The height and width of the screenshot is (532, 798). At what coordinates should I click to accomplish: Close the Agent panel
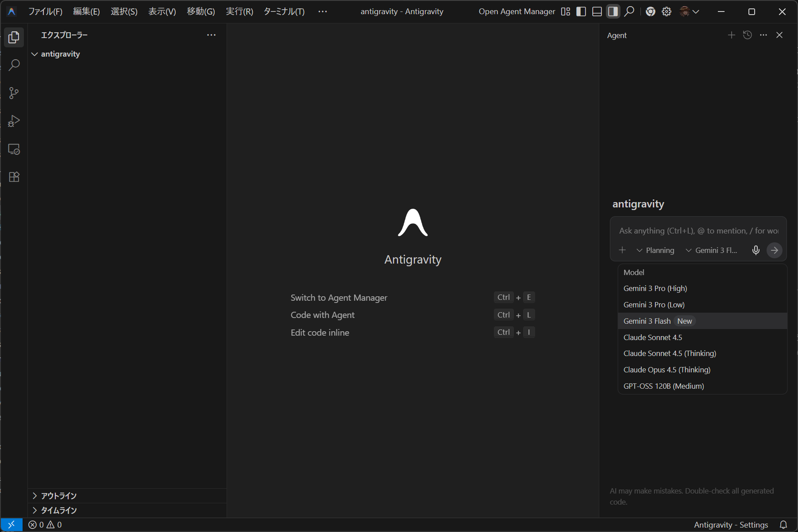[x=779, y=35]
